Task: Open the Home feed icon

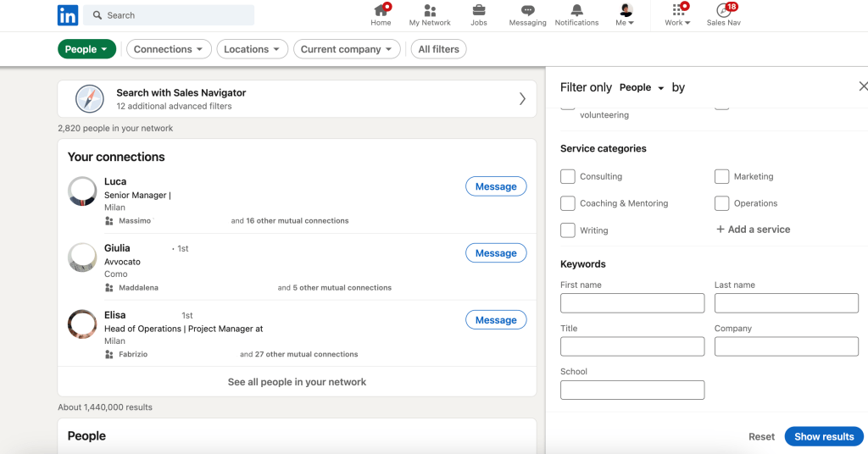Action: [x=381, y=11]
